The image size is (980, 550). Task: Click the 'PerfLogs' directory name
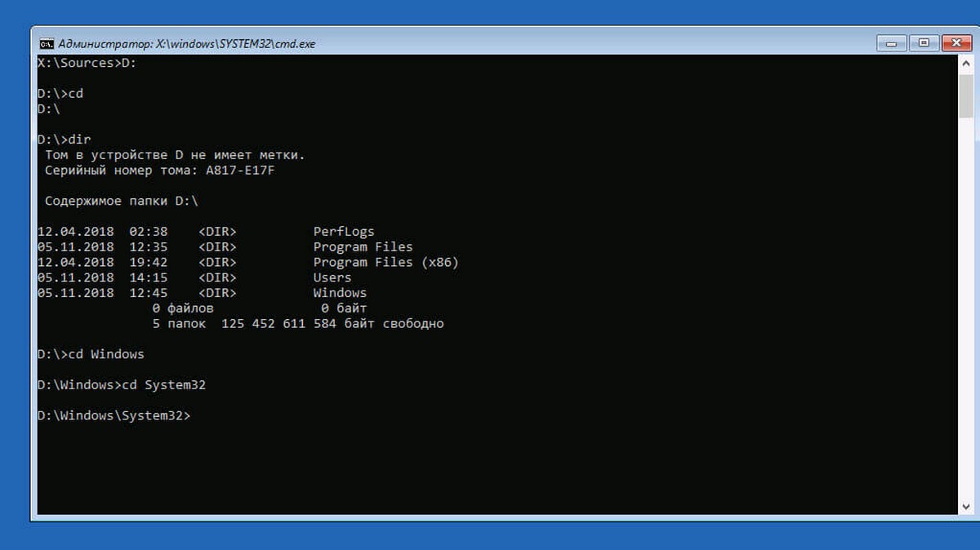344,232
